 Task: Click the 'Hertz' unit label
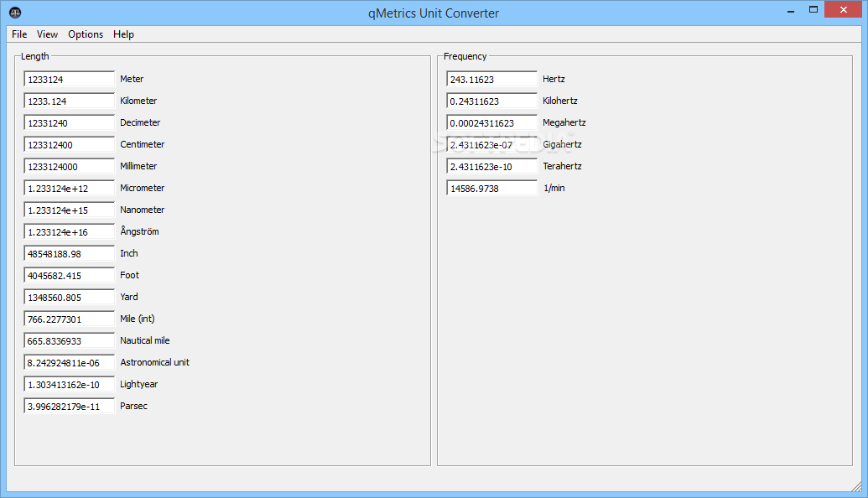tap(554, 79)
